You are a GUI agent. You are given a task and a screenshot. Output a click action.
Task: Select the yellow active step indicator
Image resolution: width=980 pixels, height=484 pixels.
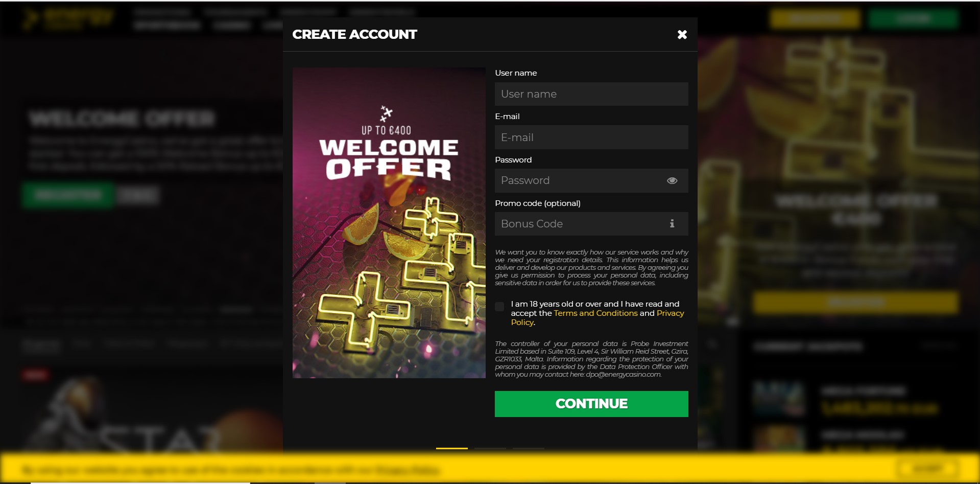[x=452, y=448]
